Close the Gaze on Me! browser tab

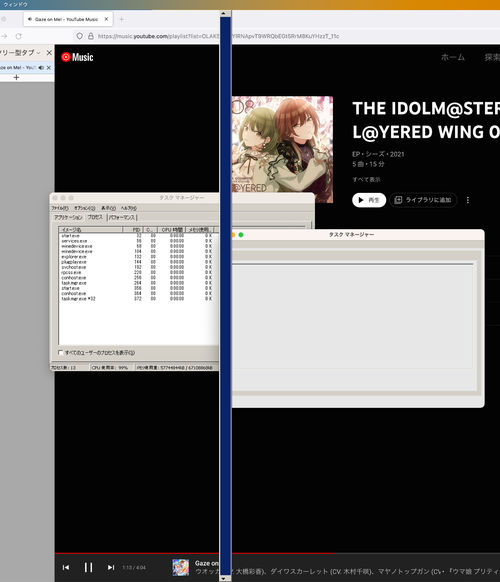[106, 19]
